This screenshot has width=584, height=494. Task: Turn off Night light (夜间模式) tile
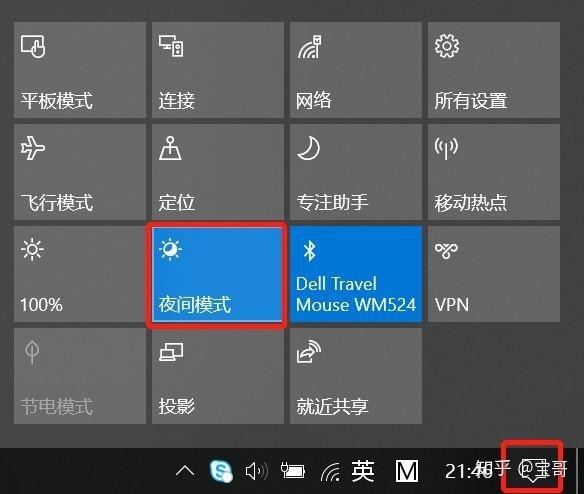[217, 275]
